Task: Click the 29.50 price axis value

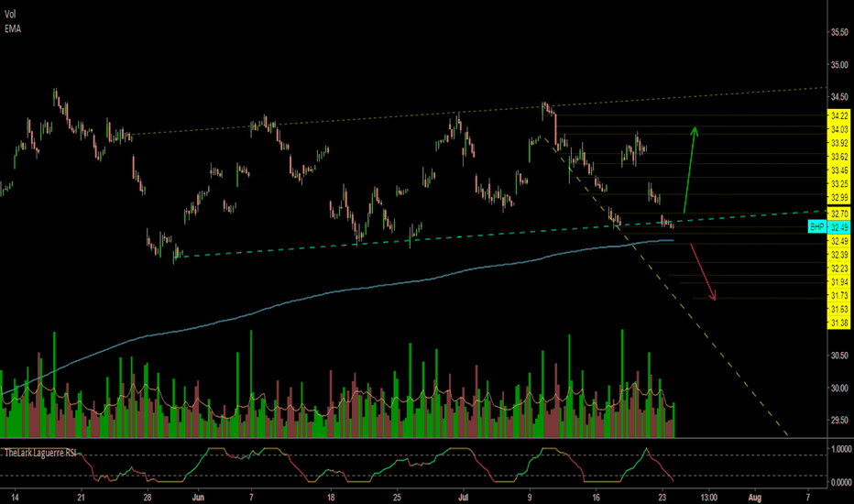Action: click(x=839, y=420)
